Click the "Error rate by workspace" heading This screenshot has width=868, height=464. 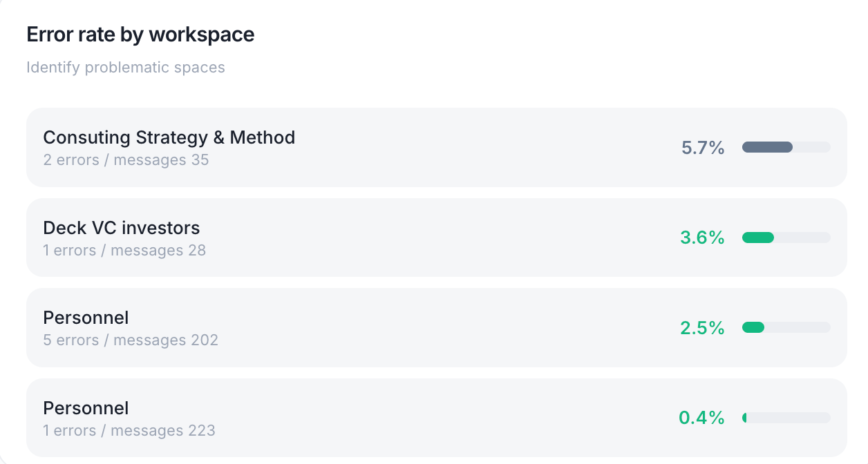tap(140, 35)
